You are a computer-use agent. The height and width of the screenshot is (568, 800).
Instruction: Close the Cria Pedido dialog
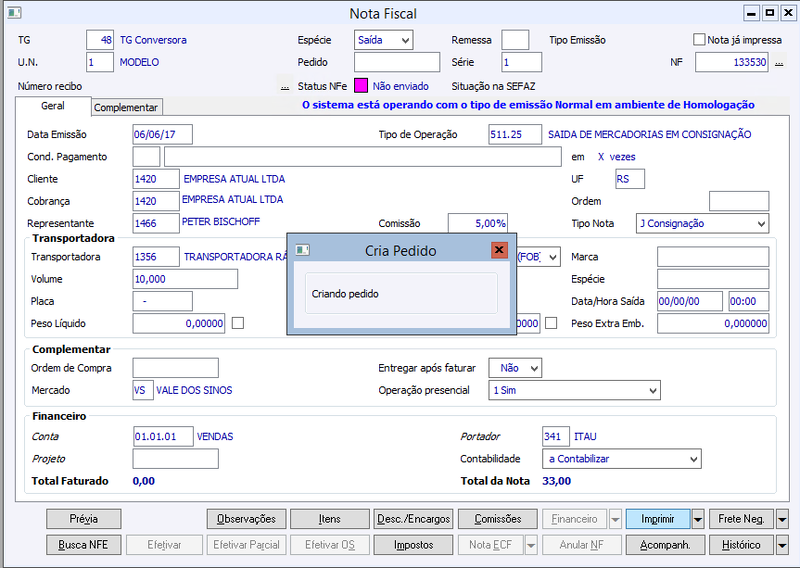click(499, 250)
